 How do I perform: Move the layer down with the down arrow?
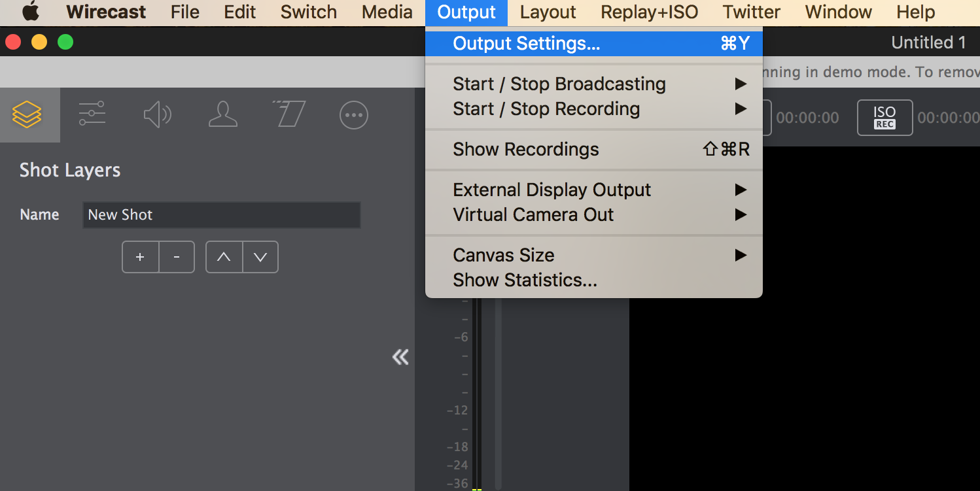[x=260, y=257]
